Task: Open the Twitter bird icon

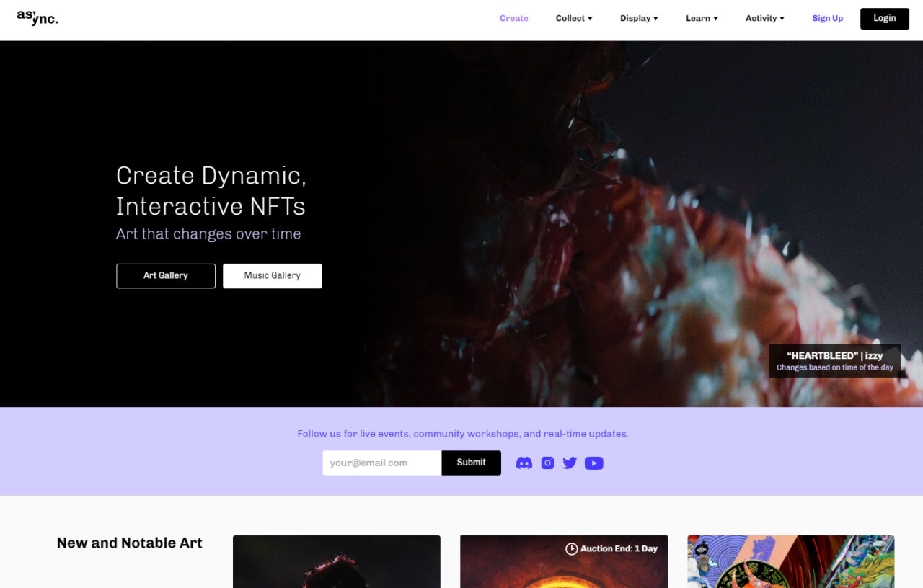Action: click(570, 463)
